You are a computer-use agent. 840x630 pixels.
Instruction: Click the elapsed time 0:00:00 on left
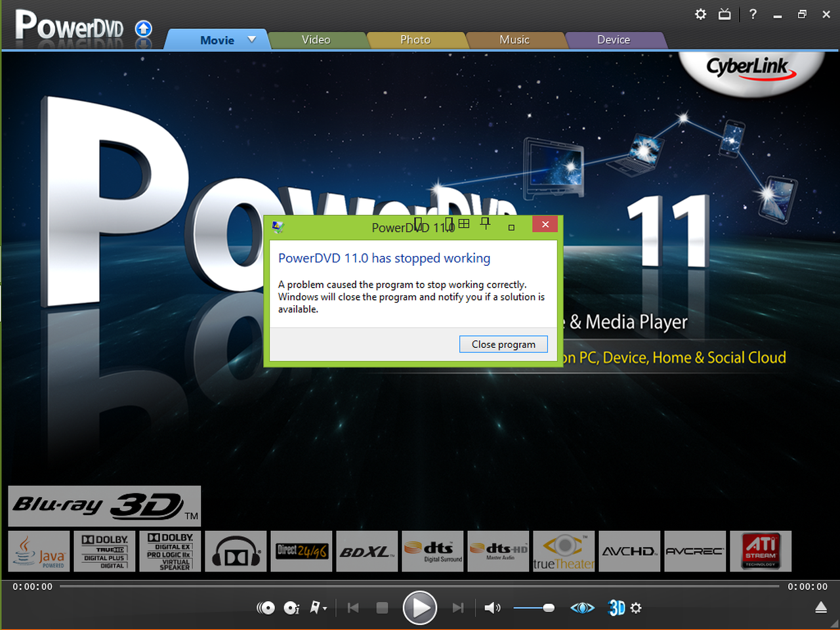pyautogui.click(x=33, y=587)
